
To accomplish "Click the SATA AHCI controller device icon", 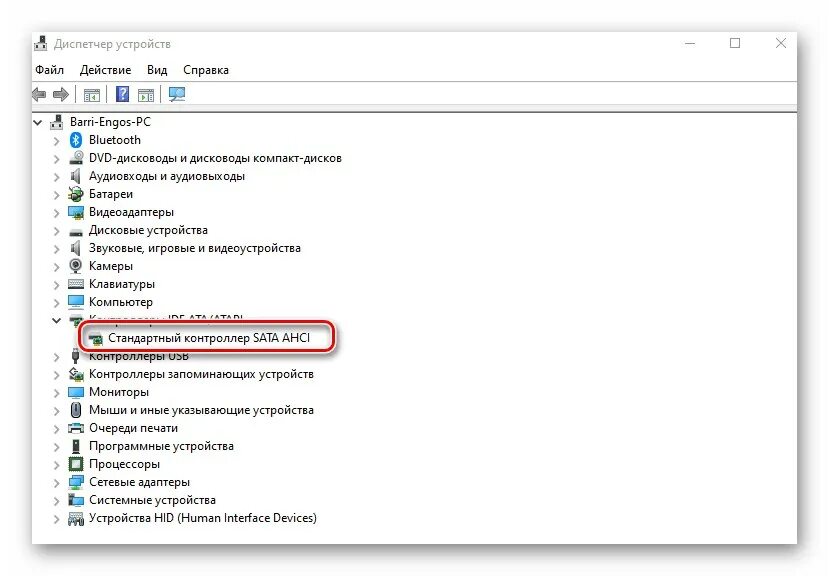I will pos(95,339).
